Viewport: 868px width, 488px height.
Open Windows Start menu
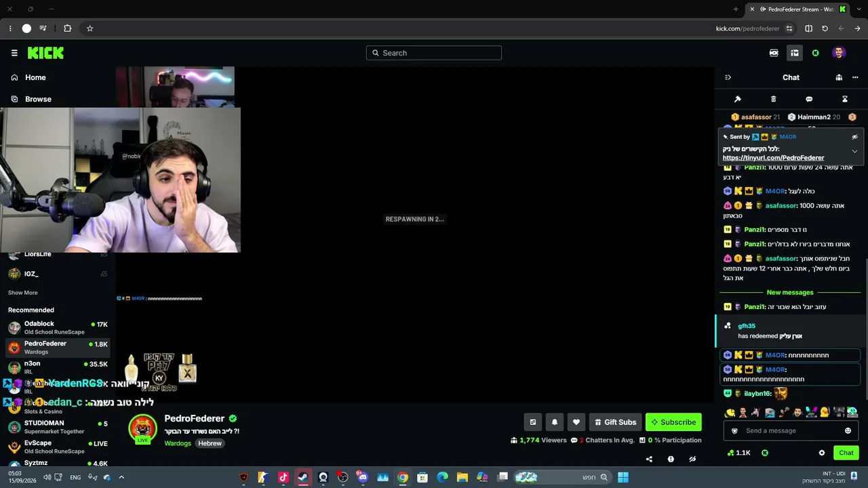[x=623, y=477]
